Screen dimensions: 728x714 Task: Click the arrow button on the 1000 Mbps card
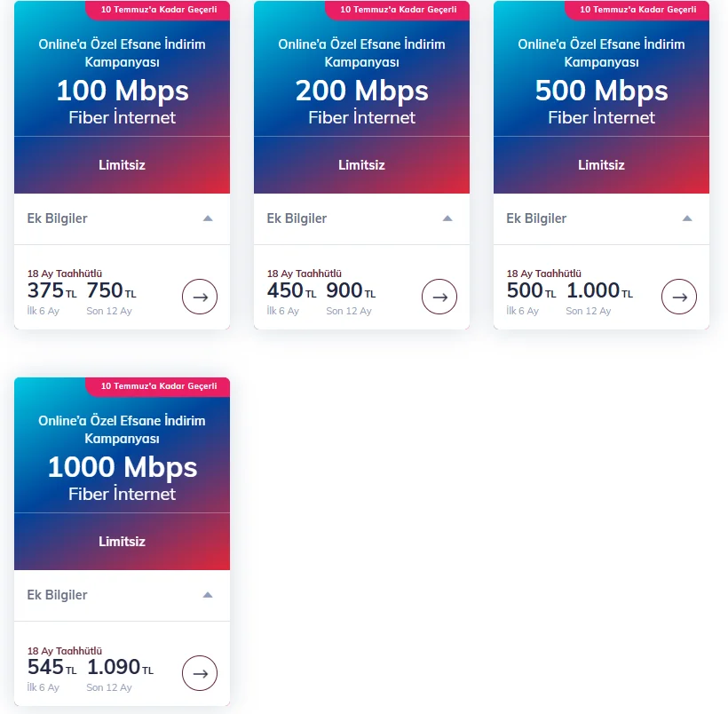[200, 673]
